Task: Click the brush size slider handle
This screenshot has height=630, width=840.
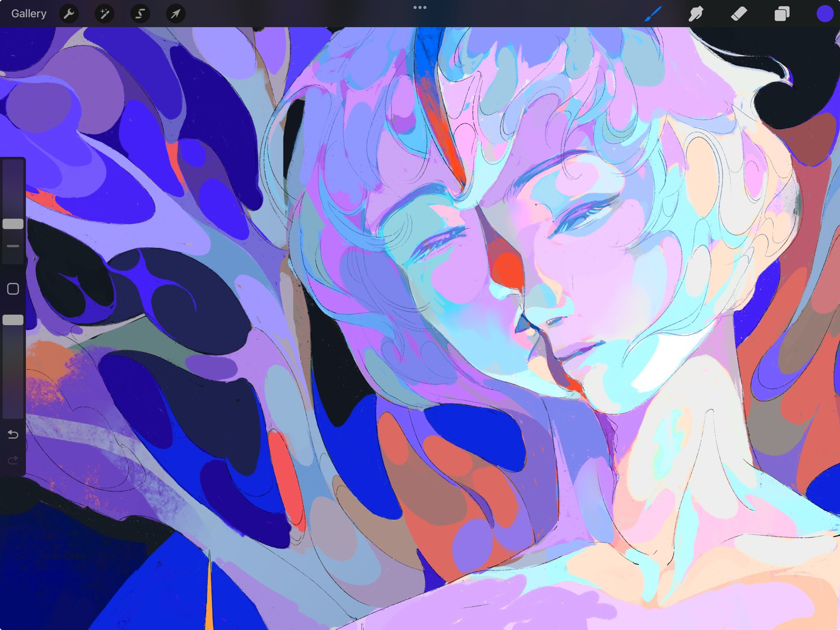Action: point(13,224)
